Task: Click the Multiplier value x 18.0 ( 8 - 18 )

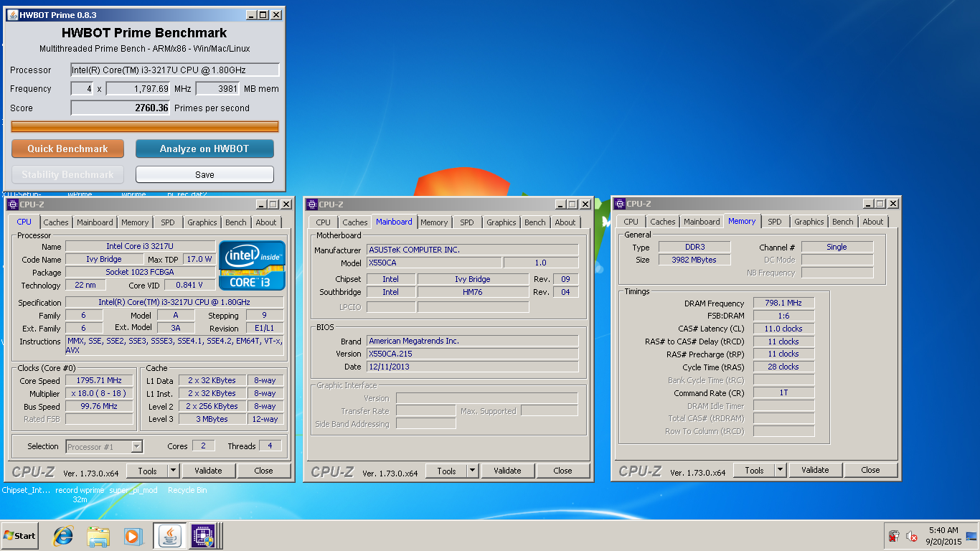Action: tap(100, 393)
